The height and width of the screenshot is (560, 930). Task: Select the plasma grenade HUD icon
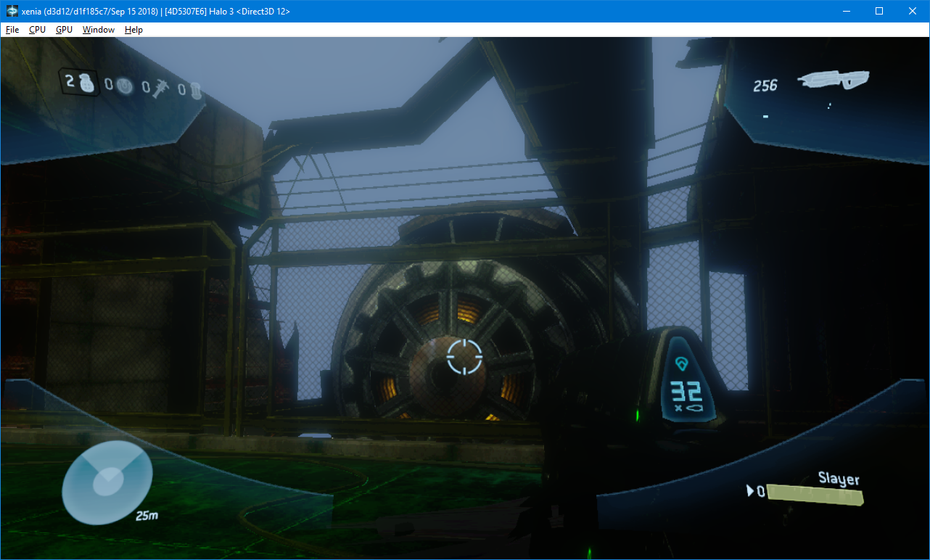[x=125, y=86]
